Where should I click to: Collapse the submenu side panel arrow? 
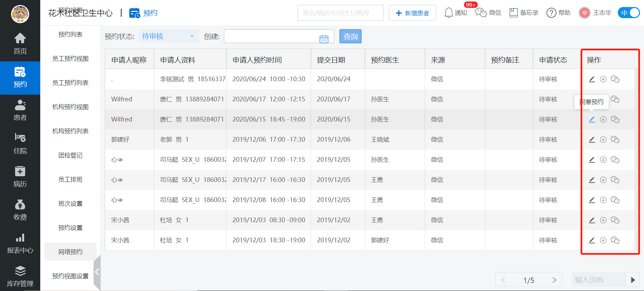(97, 272)
